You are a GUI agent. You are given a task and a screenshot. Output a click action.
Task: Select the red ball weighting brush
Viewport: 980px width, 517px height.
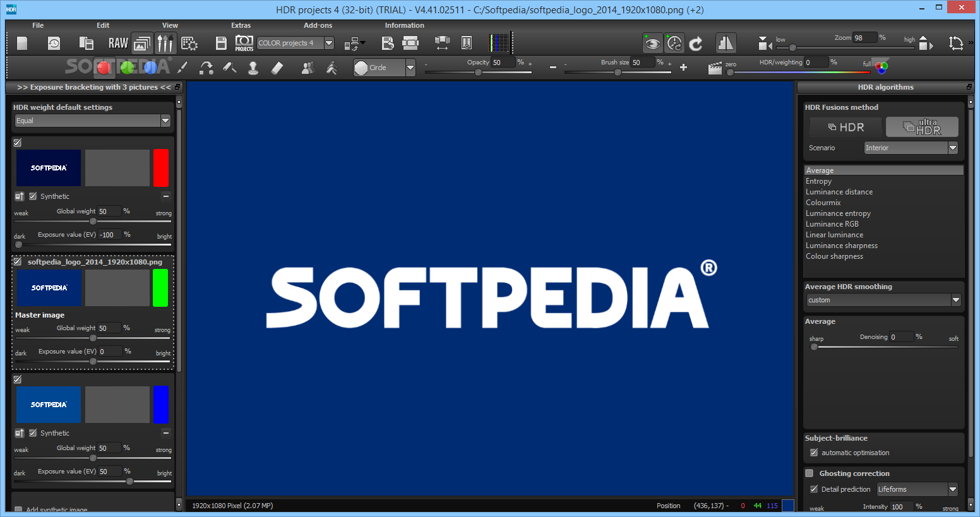pos(104,68)
